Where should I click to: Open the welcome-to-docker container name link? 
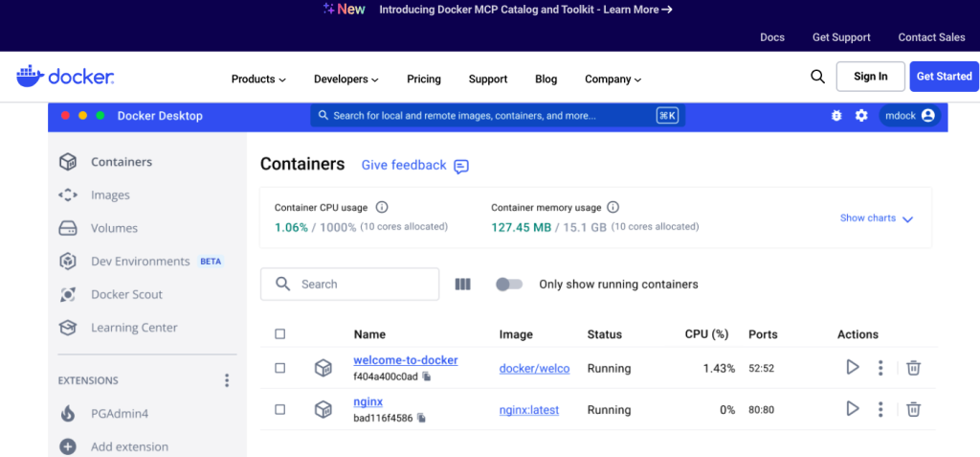click(406, 360)
